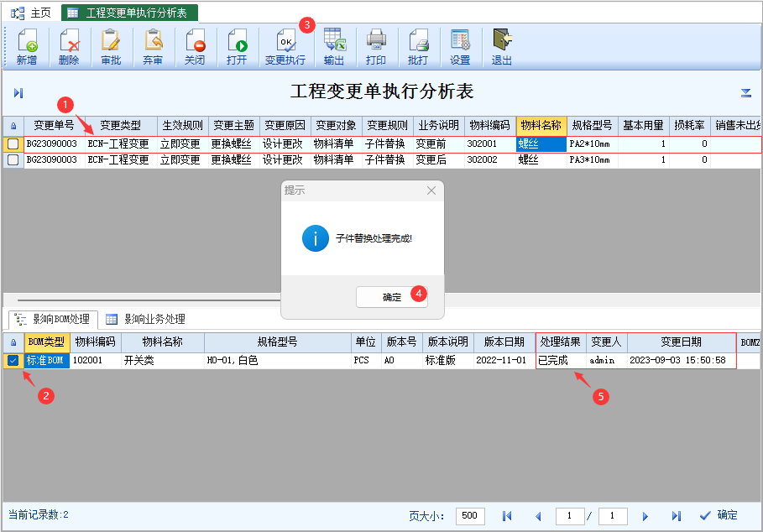Click the 变更执行 toolbar icon

pos(285,47)
